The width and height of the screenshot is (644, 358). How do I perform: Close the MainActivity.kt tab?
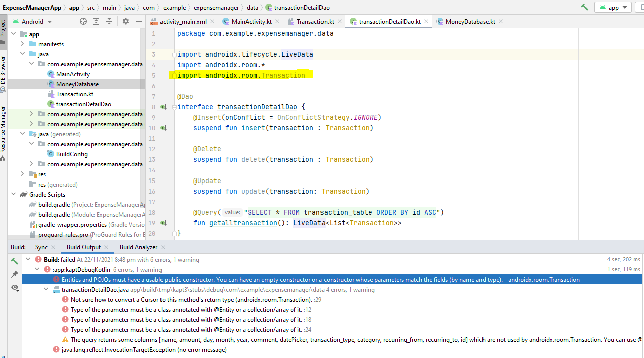click(x=278, y=22)
